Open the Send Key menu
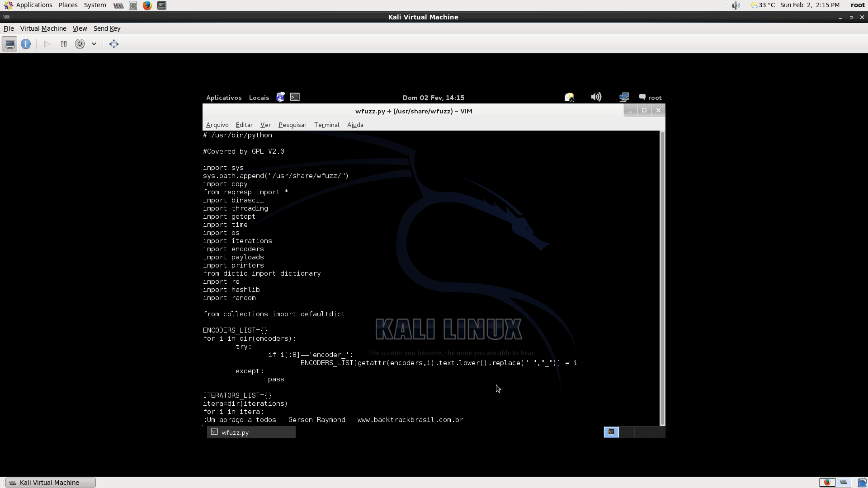 pos(107,28)
